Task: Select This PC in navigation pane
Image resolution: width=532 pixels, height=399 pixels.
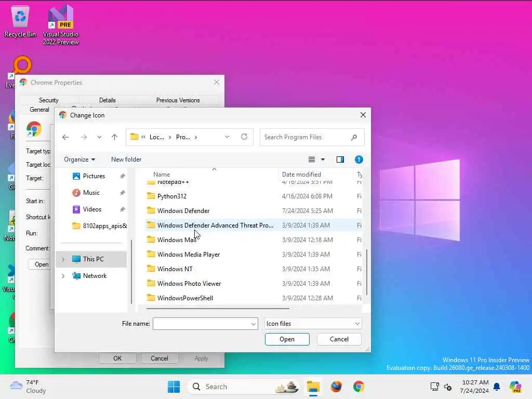Action: click(94, 259)
